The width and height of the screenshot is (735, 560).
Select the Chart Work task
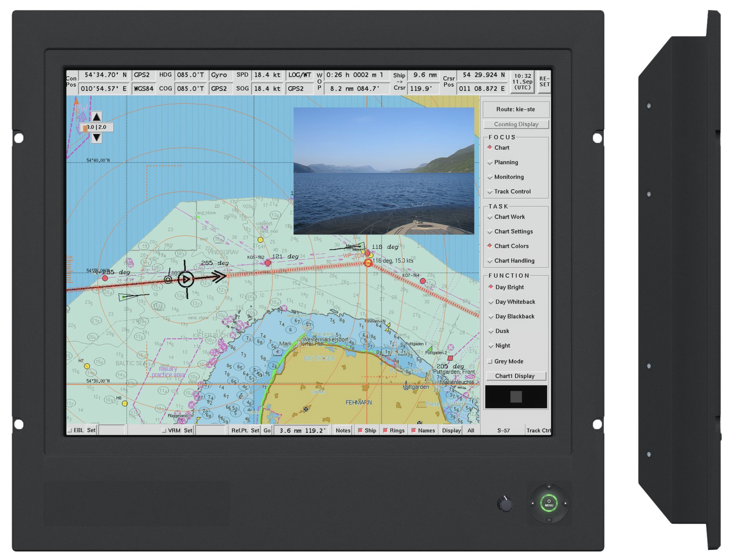tap(506, 217)
